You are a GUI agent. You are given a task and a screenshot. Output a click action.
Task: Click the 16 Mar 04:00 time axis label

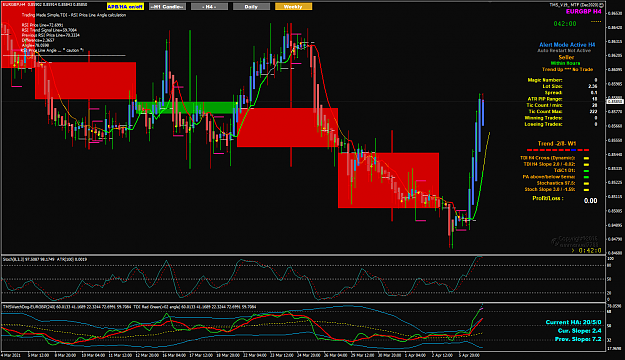click(x=173, y=355)
